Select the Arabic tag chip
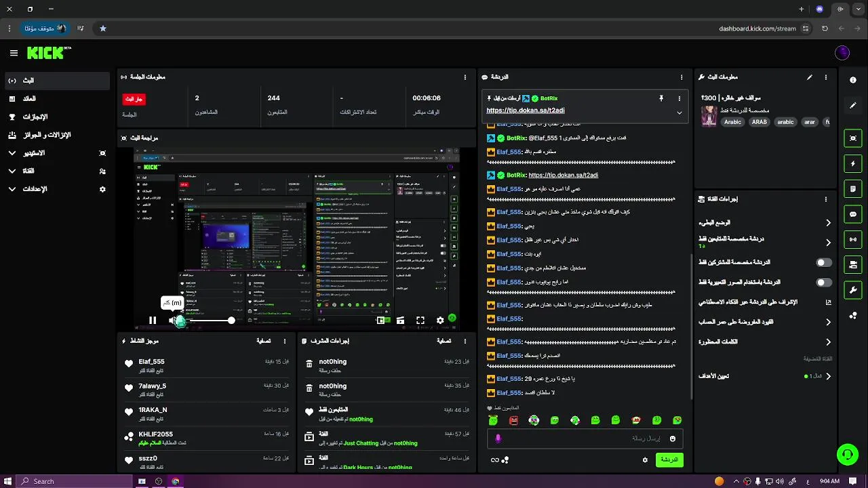Screen dimensions: 868x488 pyautogui.click(x=732, y=122)
